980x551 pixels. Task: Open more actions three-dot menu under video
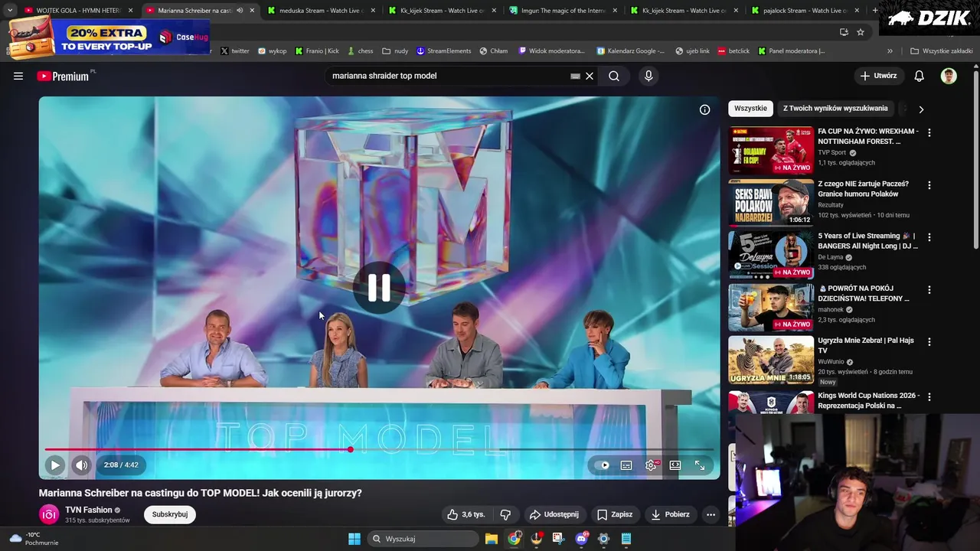[710, 514]
